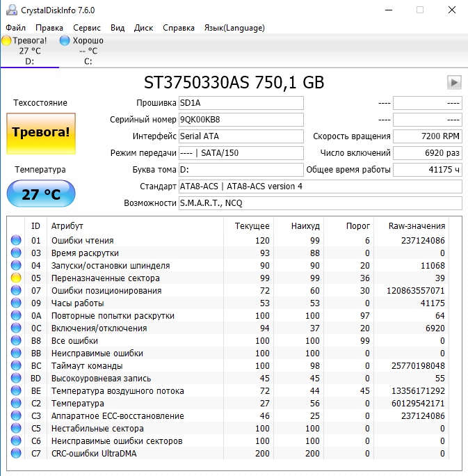Minimize the CrystalDiskInfo window

click(x=389, y=10)
